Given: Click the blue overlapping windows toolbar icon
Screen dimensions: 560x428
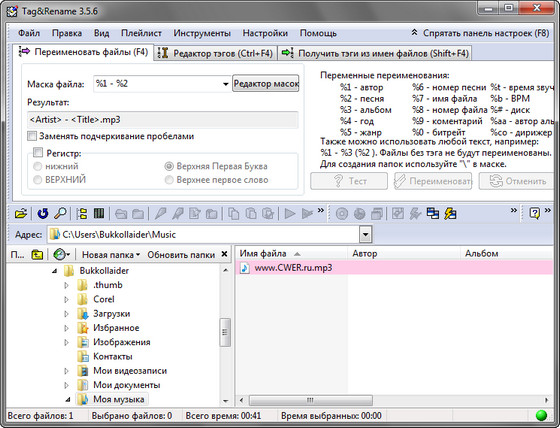Looking at the screenshot, I should pyautogui.click(x=433, y=214).
